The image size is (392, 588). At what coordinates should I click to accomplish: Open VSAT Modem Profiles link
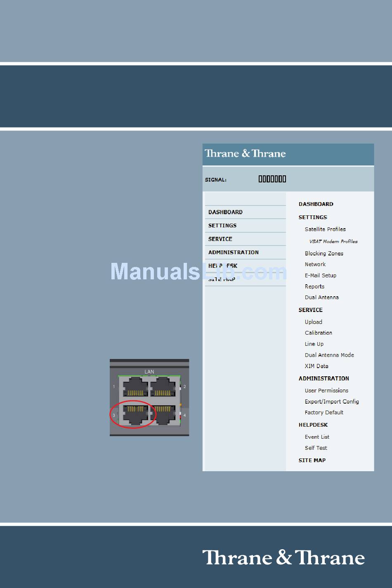pyautogui.click(x=333, y=241)
